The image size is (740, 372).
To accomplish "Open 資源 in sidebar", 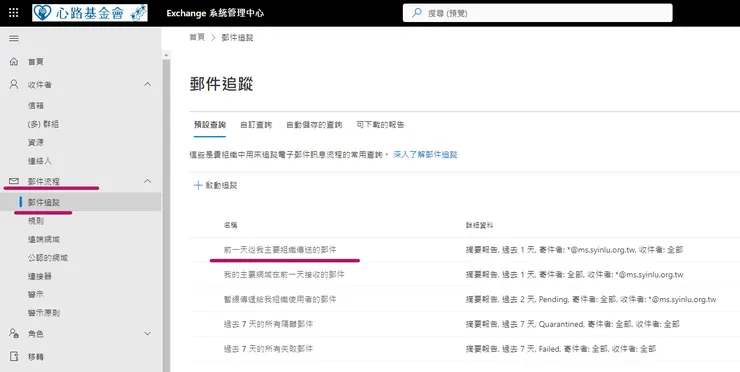I will pyautogui.click(x=36, y=143).
